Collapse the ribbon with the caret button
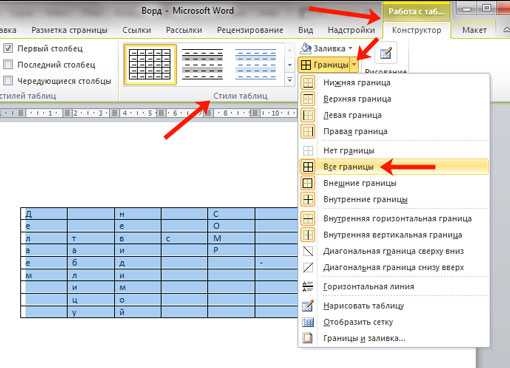This screenshot has height=368, width=510. (506, 30)
